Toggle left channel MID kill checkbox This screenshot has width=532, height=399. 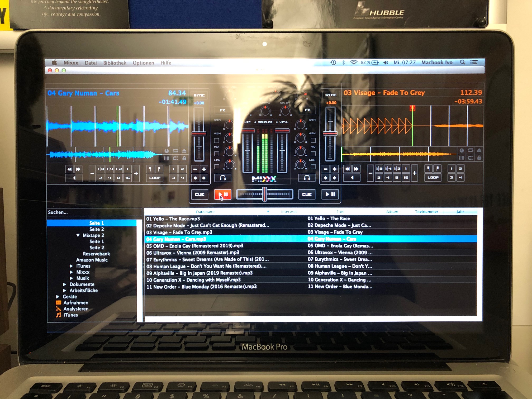click(216, 154)
